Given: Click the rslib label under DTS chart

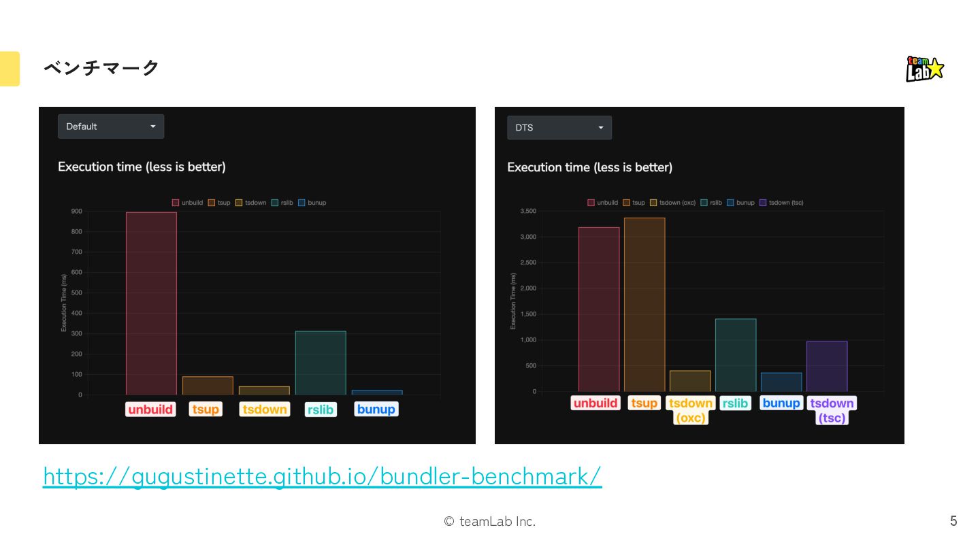Looking at the screenshot, I should click(735, 403).
